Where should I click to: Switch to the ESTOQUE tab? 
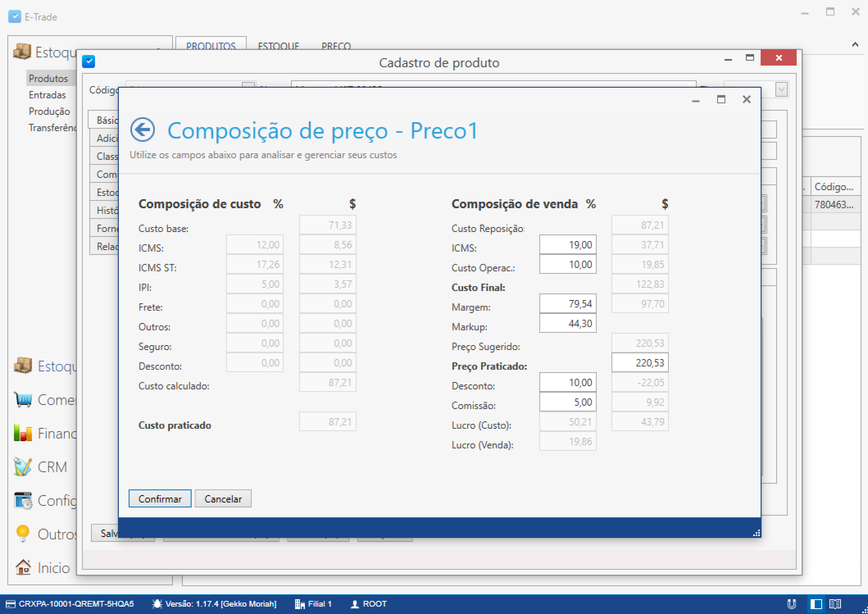click(278, 46)
